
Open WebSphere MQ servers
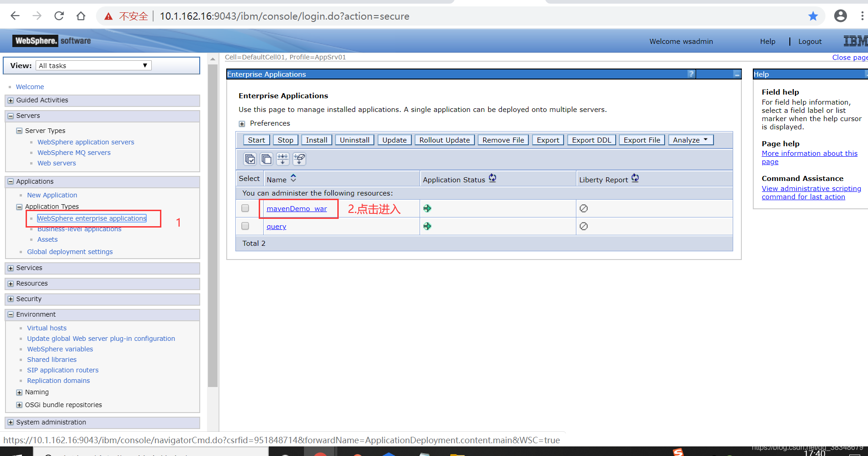pos(74,153)
